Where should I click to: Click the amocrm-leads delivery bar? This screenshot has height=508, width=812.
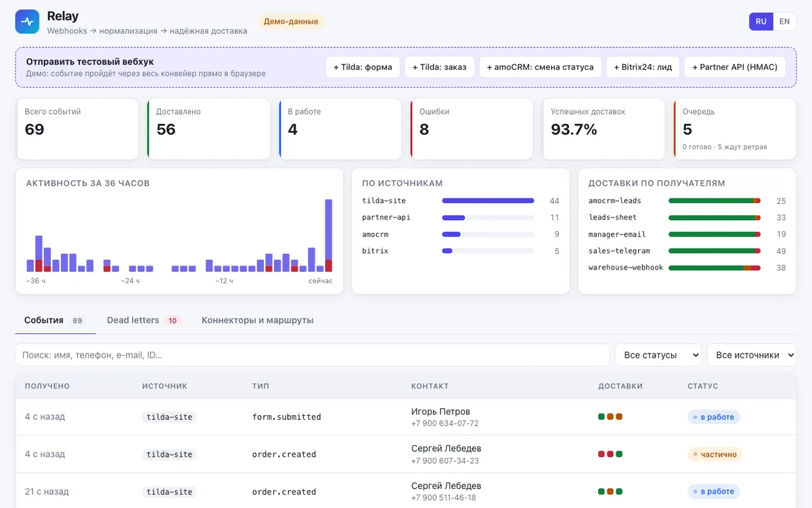(715, 200)
